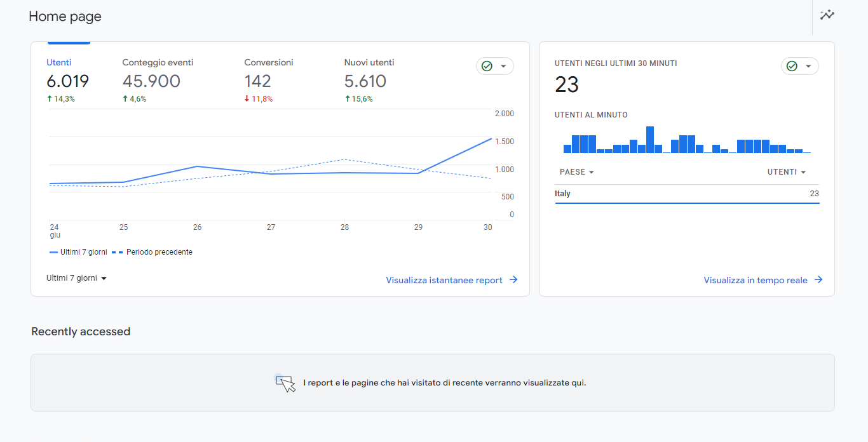Click the cursor icon in Recently accessed

[x=285, y=383]
